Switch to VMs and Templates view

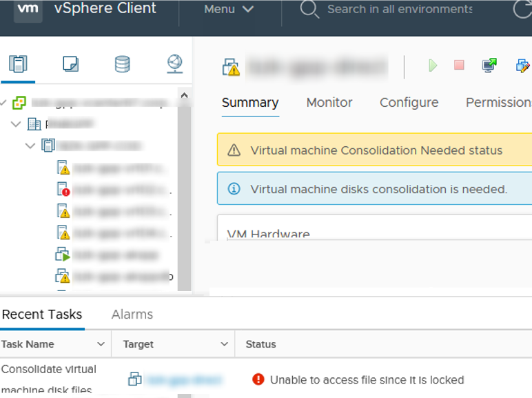point(70,64)
